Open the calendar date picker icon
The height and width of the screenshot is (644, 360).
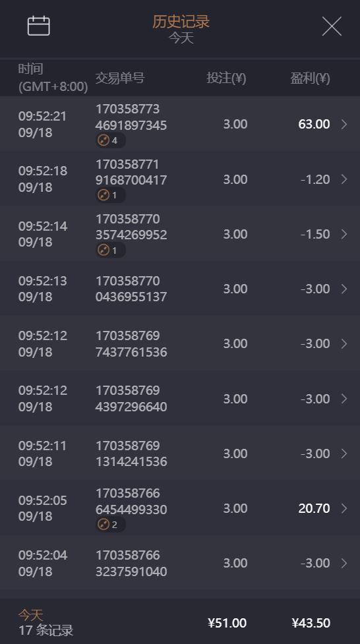(39, 26)
